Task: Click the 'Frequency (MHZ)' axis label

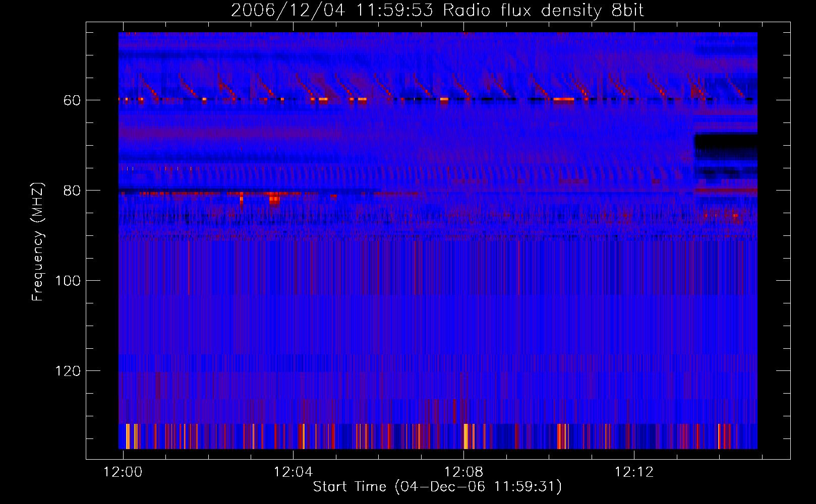Action: [38, 242]
